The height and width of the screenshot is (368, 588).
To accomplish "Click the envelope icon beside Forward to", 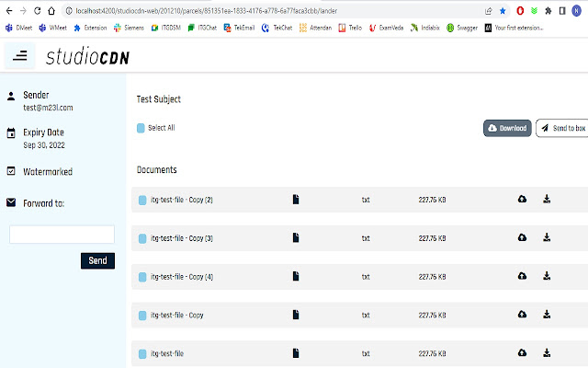I will point(11,202).
